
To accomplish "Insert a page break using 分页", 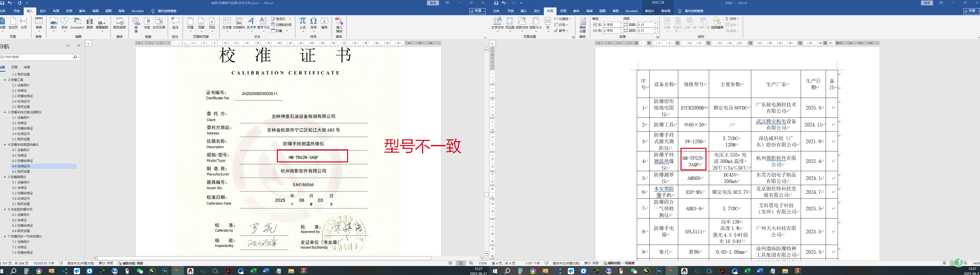I will [24, 23].
